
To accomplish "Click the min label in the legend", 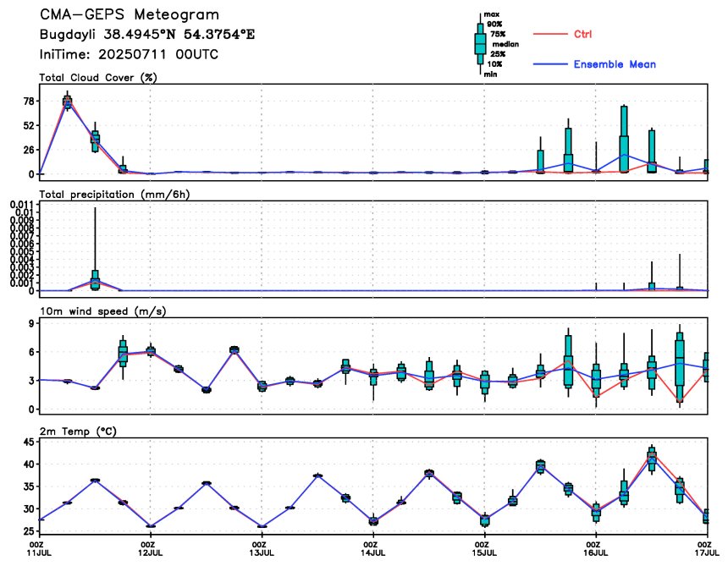I will click(x=491, y=74).
